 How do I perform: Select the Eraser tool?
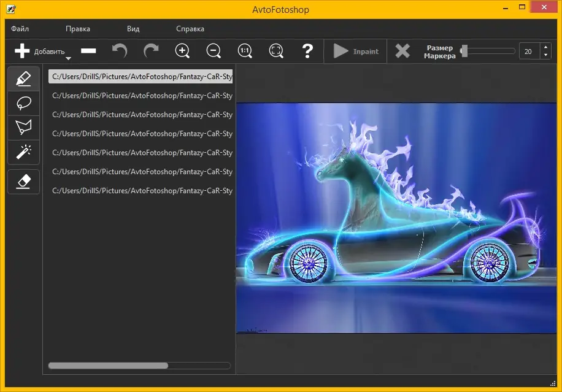pyautogui.click(x=23, y=182)
